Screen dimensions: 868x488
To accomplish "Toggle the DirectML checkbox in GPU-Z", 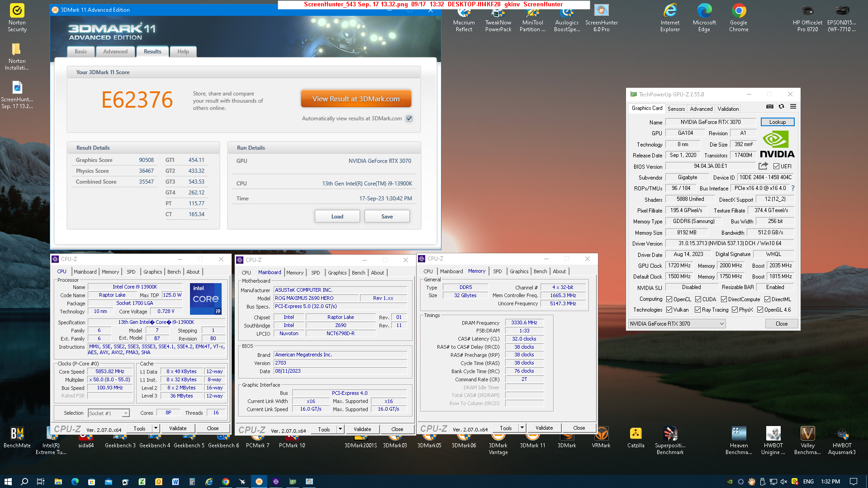I will tap(767, 299).
